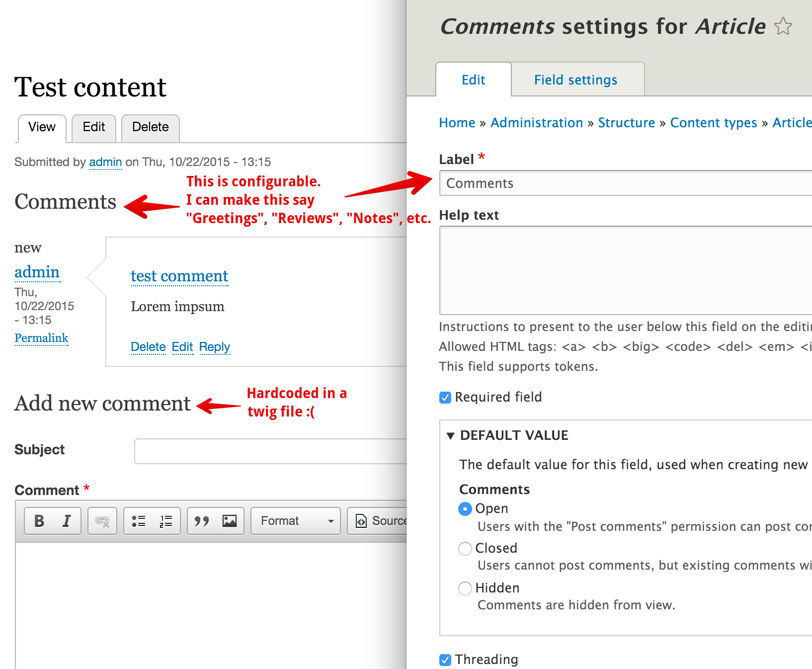Select the Unlink tool in the editor toolbar
Image resolution: width=812 pixels, height=669 pixels.
point(102,520)
